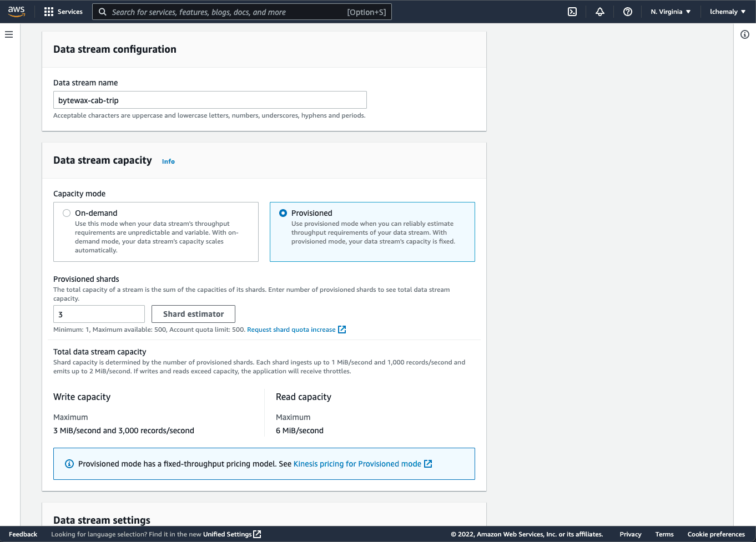Viewport: 756px width, 542px height.
Task: Select the On-demand capacity mode
Action: 67,213
